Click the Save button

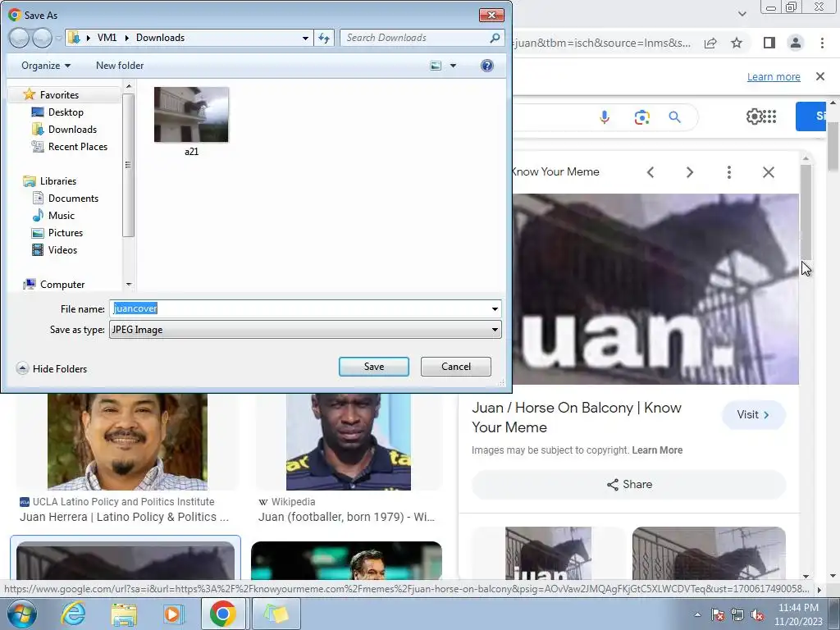tap(374, 367)
